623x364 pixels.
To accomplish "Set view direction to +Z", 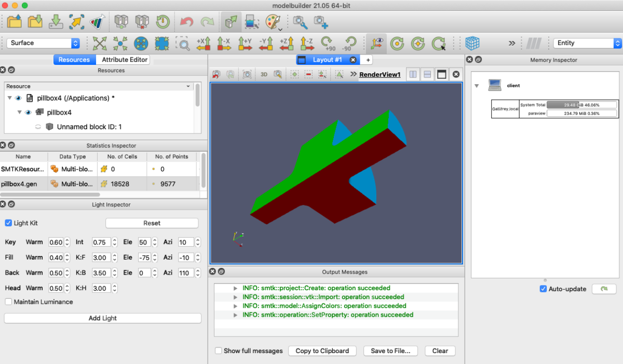I will coord(286,43).
